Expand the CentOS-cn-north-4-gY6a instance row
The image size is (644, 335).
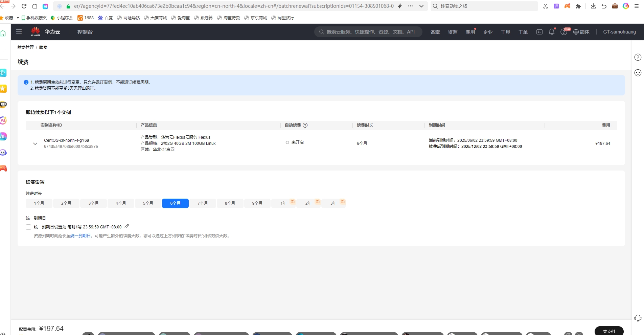(35, 143)
